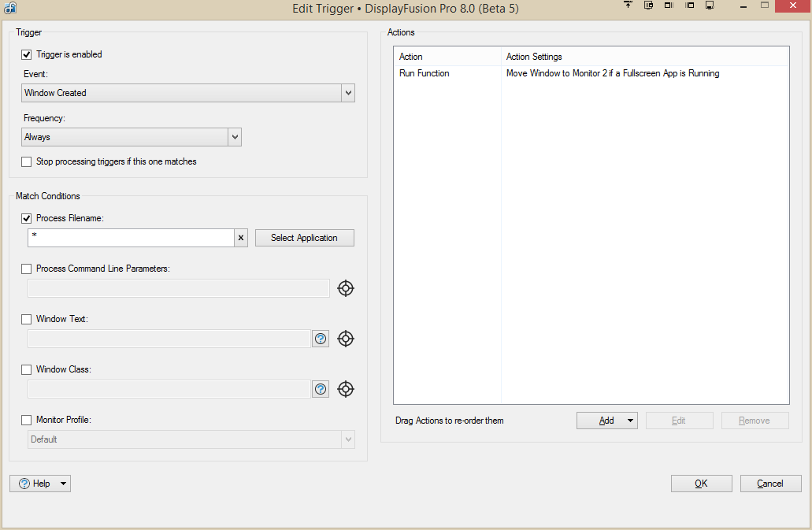Click the monitor-shaped titlebar button next to minimize
The width and height of the screenshot is (812, 530).
click(710, 6)
